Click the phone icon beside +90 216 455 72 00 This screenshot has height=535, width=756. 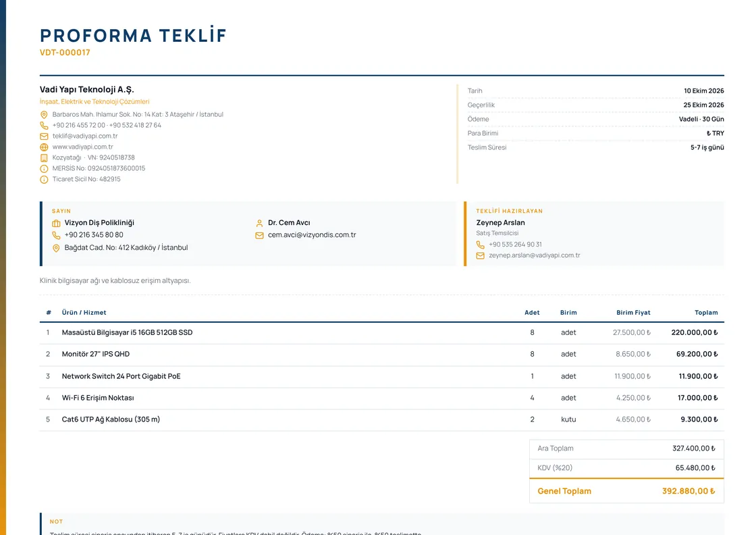click(44, 126)
